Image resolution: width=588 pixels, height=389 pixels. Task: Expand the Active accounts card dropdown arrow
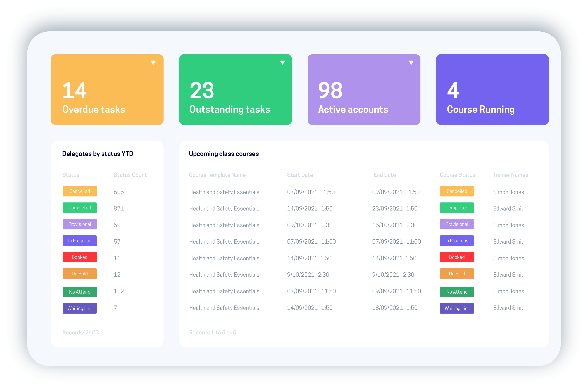click(411, 62)
